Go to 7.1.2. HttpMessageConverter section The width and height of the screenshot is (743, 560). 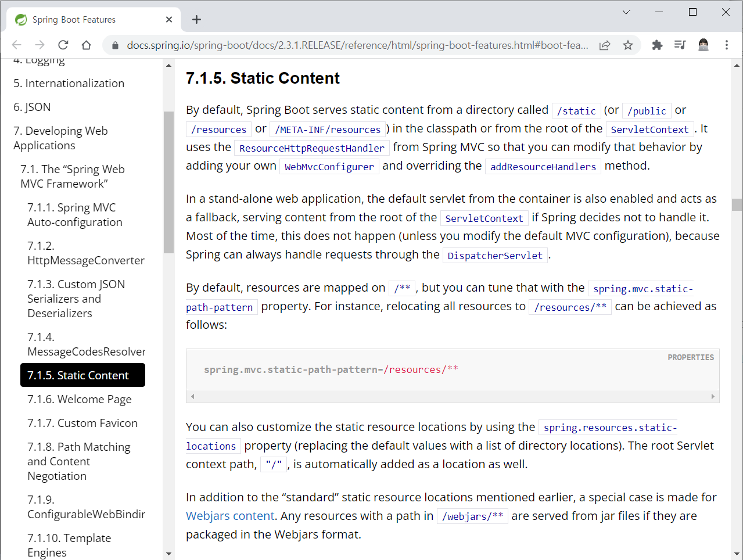coord(86,253)
